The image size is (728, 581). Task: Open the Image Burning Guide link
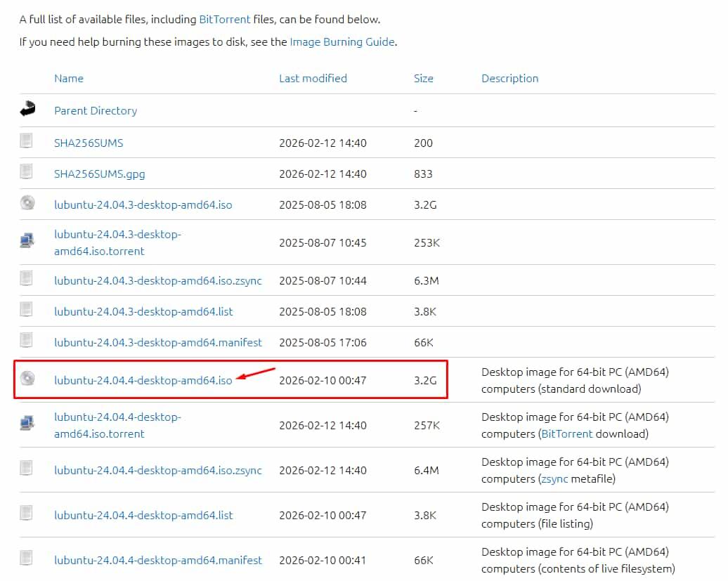(x=342, y=42)
